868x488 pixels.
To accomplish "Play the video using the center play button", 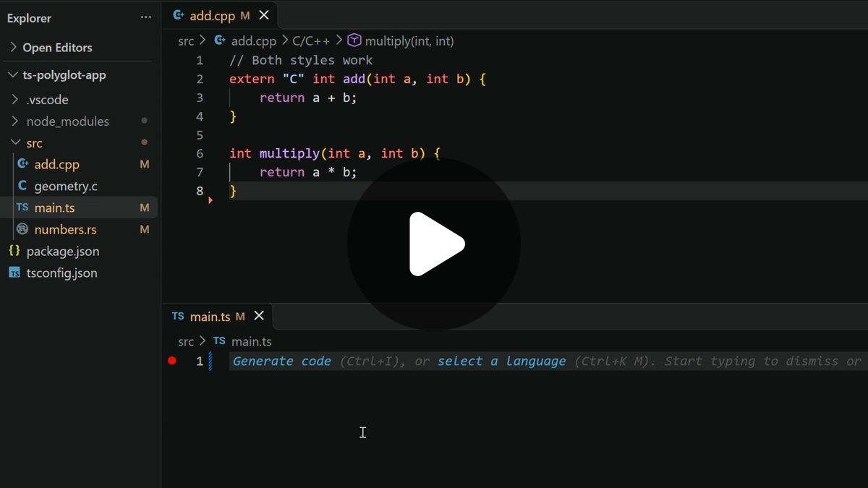I will click(434, 244).
